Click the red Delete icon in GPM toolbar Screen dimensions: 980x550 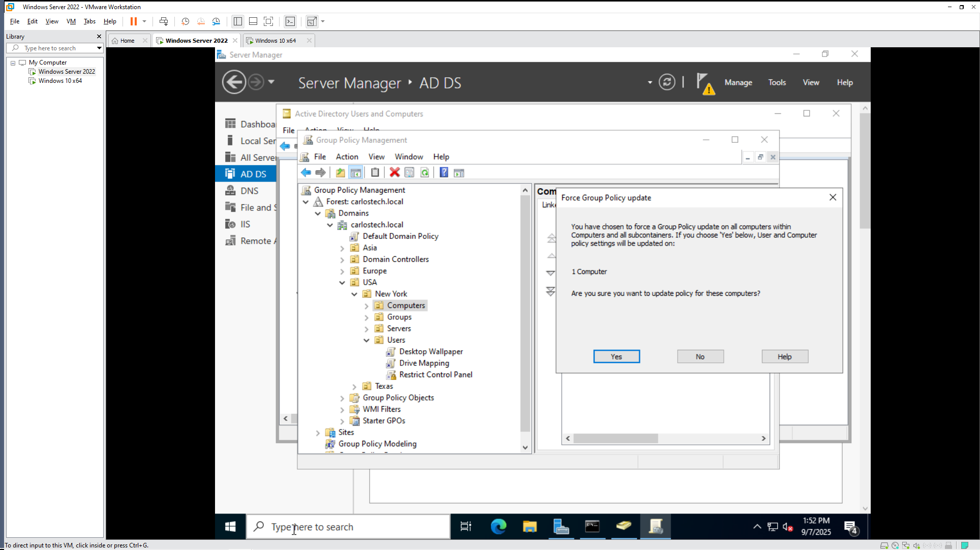(x=394, y=173)
